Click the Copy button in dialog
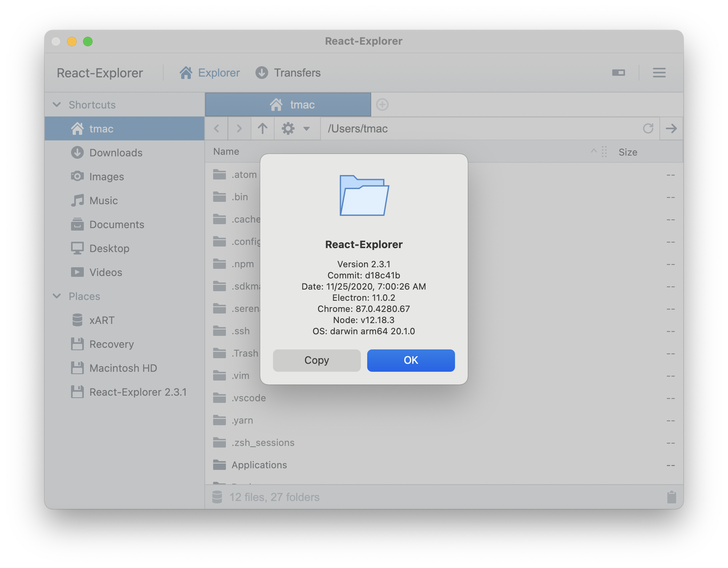The width and height of the screenshot is (728, 568). pos(317,360)
